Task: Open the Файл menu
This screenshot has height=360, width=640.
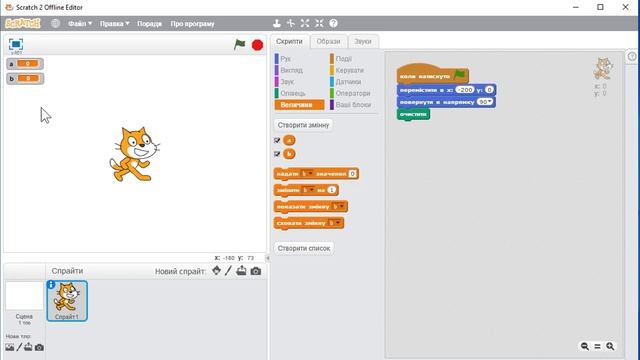Action: coord(80,24)
